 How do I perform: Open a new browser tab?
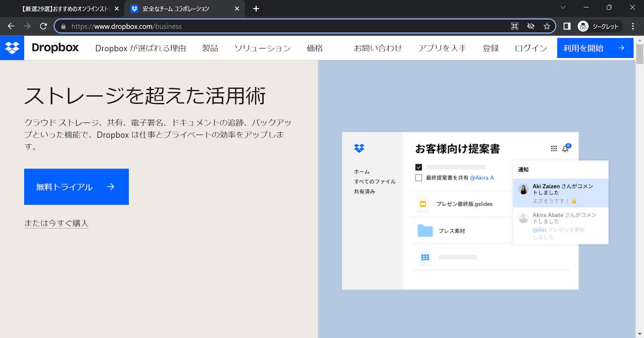(x=256, y=8)
